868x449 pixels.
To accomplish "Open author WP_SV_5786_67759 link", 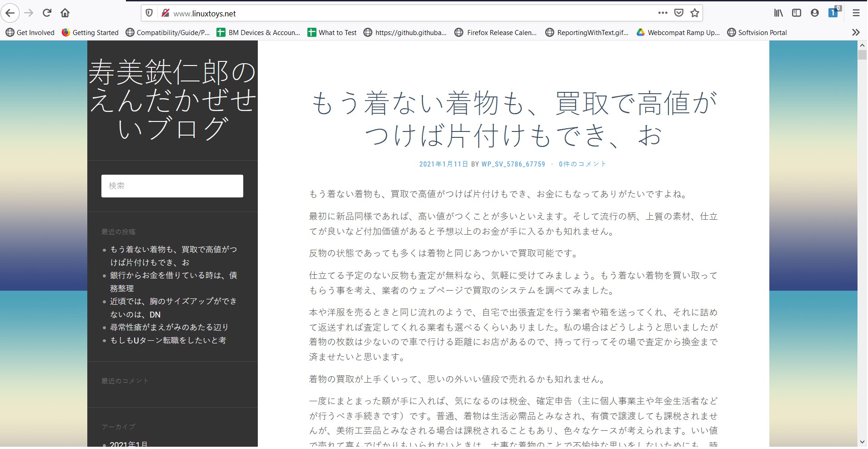I will 513,164.
